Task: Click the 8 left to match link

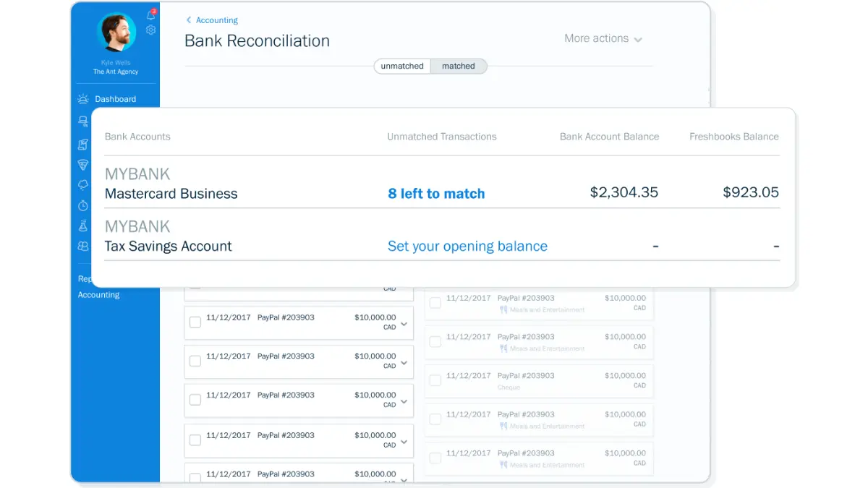Action: pyautogui.click(x=436, y=194)
